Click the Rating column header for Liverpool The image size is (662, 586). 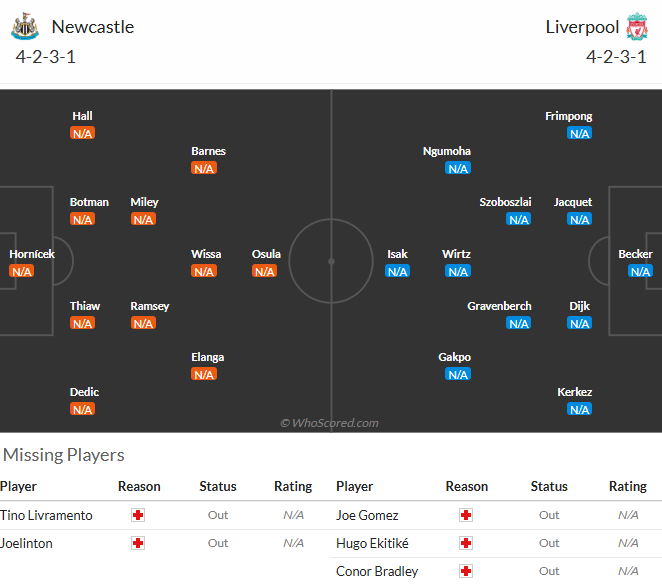[627, 486]
